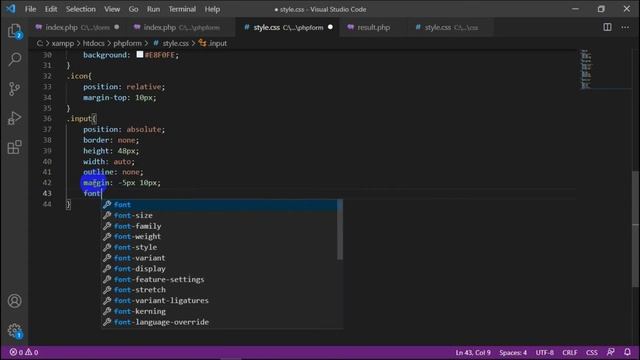
Task: Click line number 36 in the gutter
Action: [47, 119]
